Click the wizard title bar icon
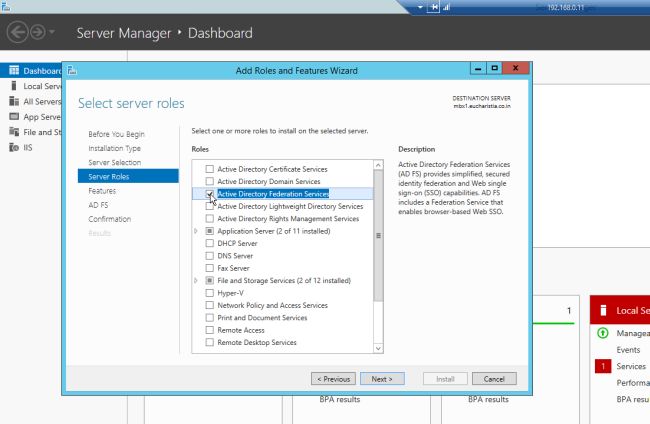The image size is (650, 424). (72, 70)
